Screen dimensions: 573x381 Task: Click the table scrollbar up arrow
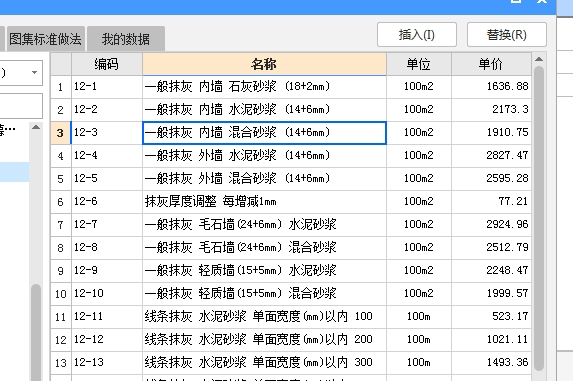tap(539, 59)
